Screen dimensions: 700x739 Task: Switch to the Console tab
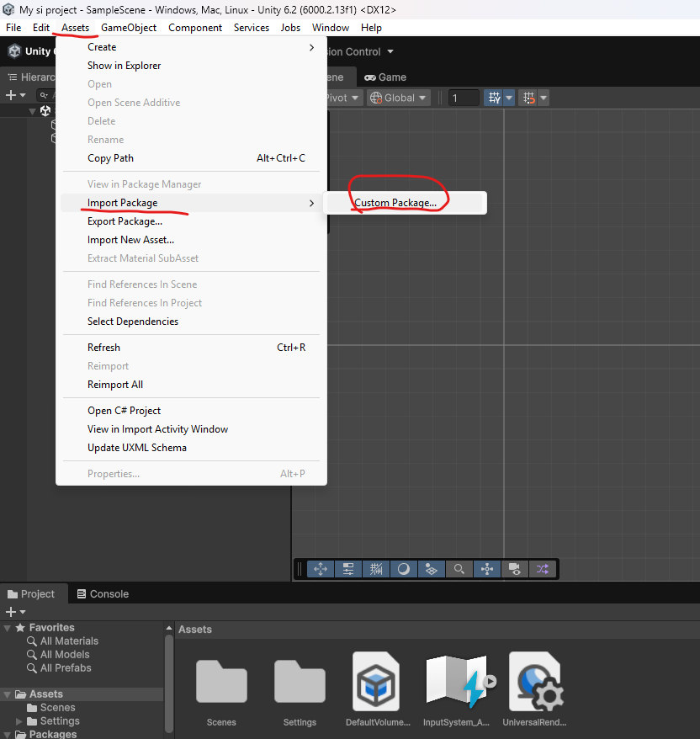[102, 594]
